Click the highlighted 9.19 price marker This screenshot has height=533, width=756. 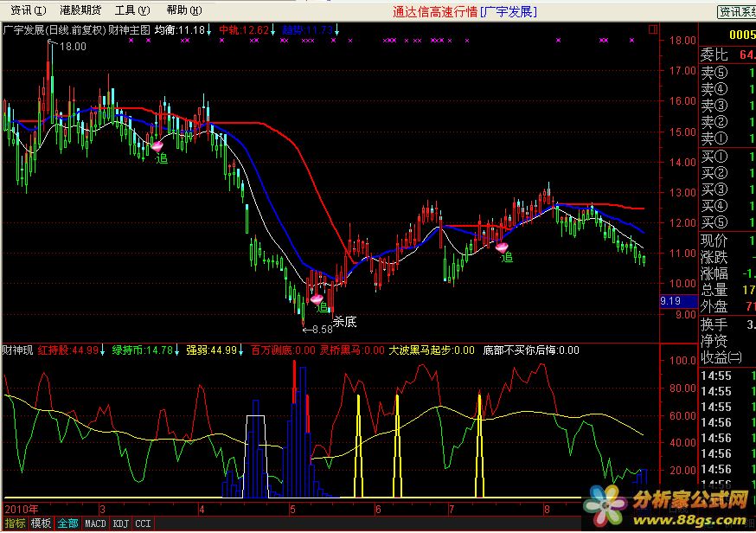point(678,301)
